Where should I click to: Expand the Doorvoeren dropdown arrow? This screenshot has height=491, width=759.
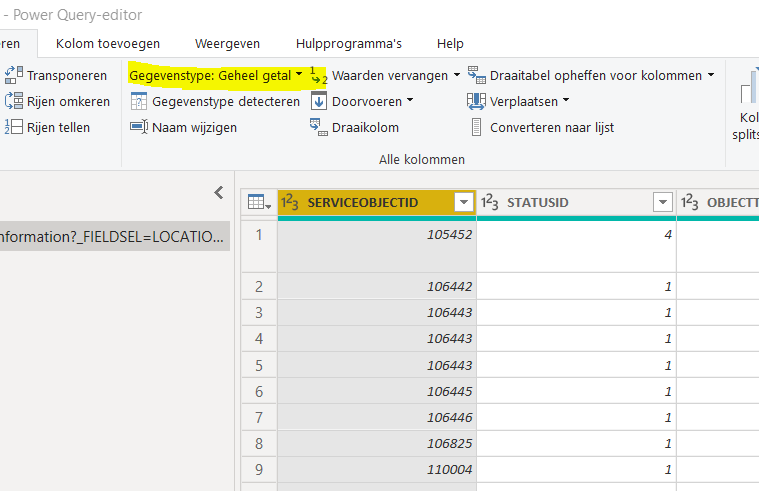click(410, 100)
